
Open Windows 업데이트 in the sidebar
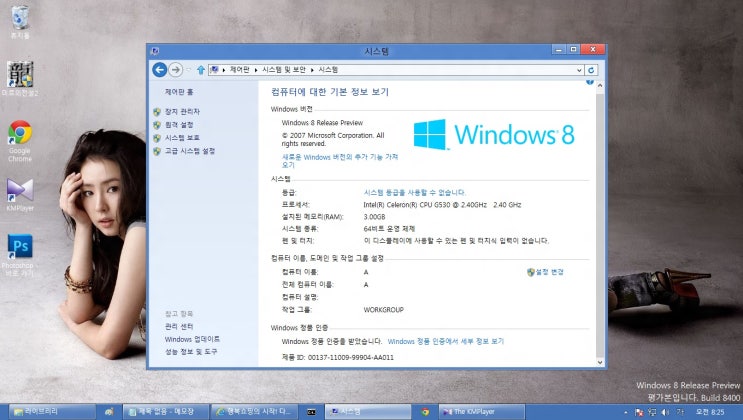(x=192, y=339)
